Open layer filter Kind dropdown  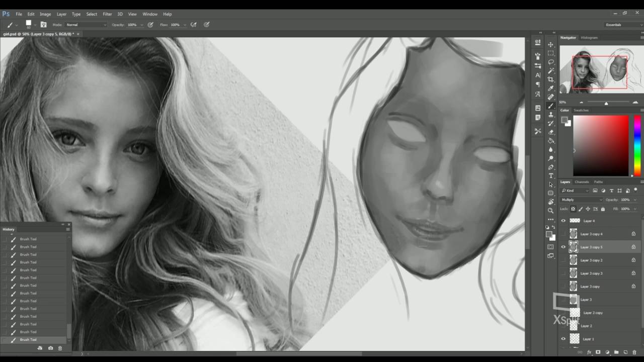point(575,191)
